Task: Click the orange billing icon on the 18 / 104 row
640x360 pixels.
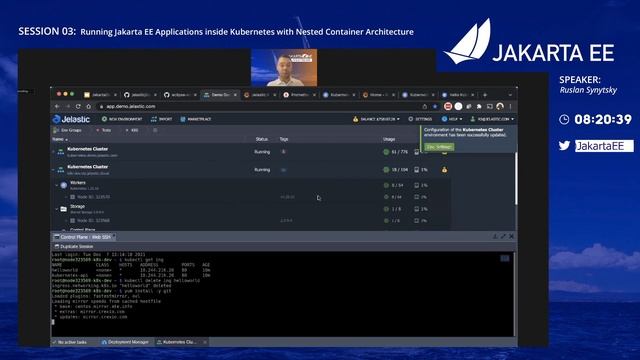Action: 444,169
